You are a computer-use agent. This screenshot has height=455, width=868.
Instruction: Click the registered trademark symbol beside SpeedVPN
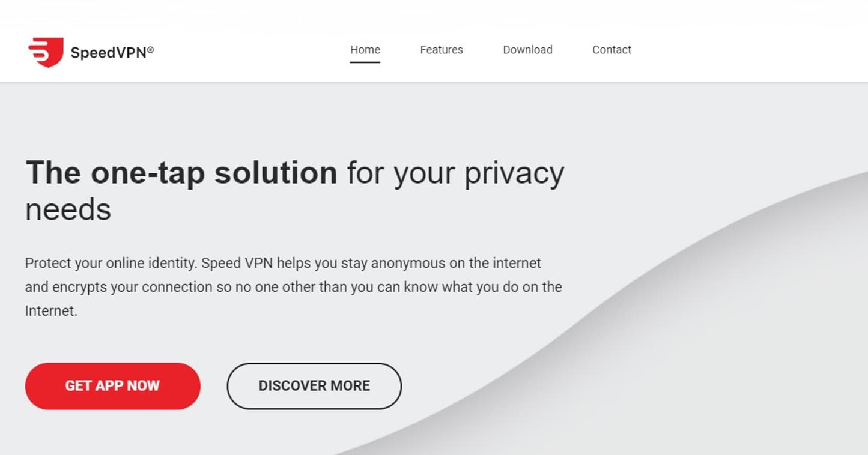point(150,50)
